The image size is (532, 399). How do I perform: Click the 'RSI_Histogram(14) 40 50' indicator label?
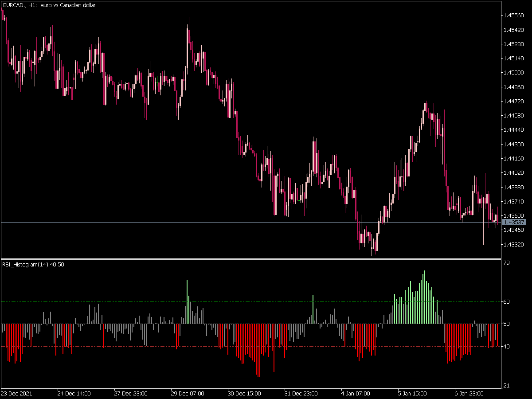tap(33, 265)
